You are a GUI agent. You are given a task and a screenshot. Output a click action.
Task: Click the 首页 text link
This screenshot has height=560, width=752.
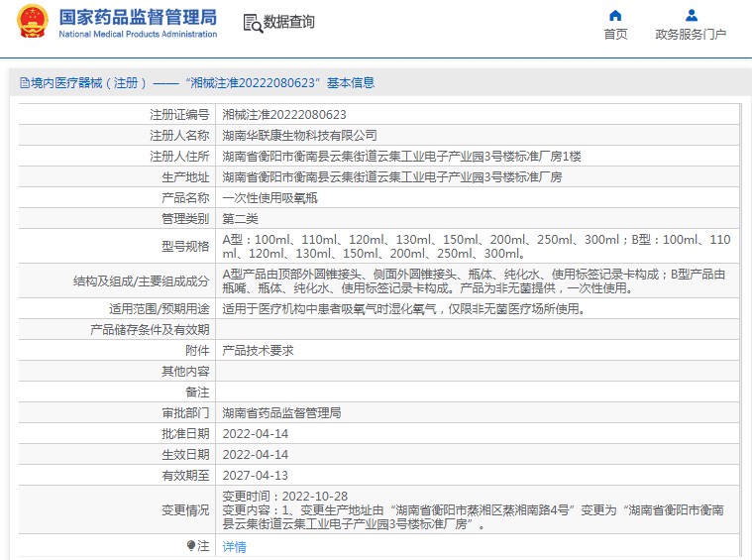click(x=615, y=34)
